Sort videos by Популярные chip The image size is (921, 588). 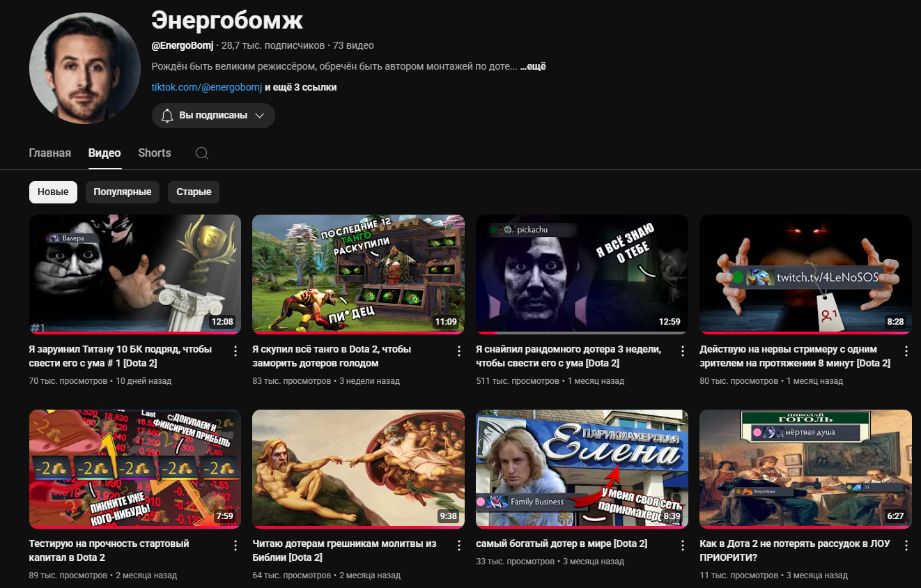pyautogui.click(x=123, y=192)
